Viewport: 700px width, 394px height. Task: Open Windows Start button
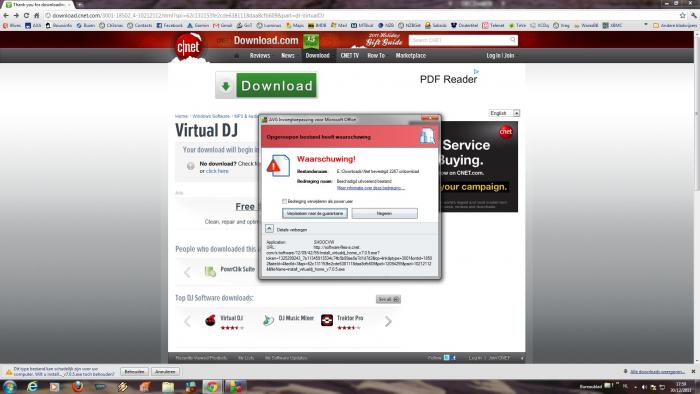pos(9,386)
